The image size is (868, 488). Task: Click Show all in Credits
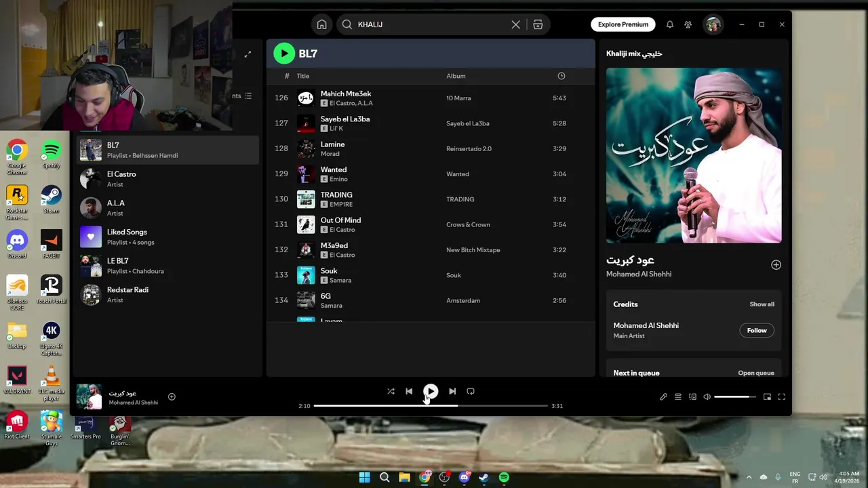(x=762, y=304)
